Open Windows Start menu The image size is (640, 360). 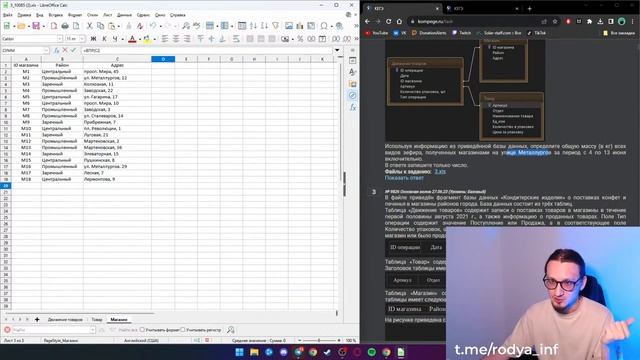(240, 352)
